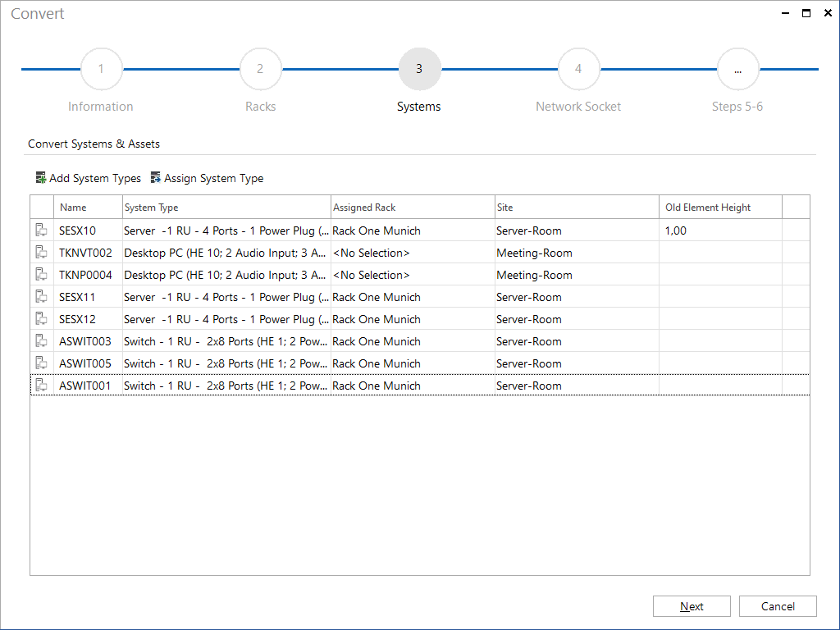Click the system icon in the ASWIT003 row

coord(41,341)
